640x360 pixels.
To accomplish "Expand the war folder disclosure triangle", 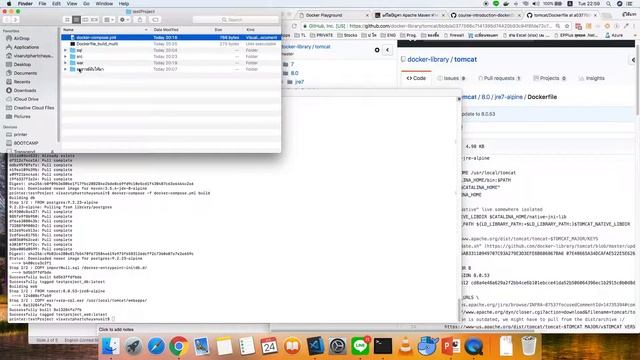I will pyautogui.click(x=65, y=63).
